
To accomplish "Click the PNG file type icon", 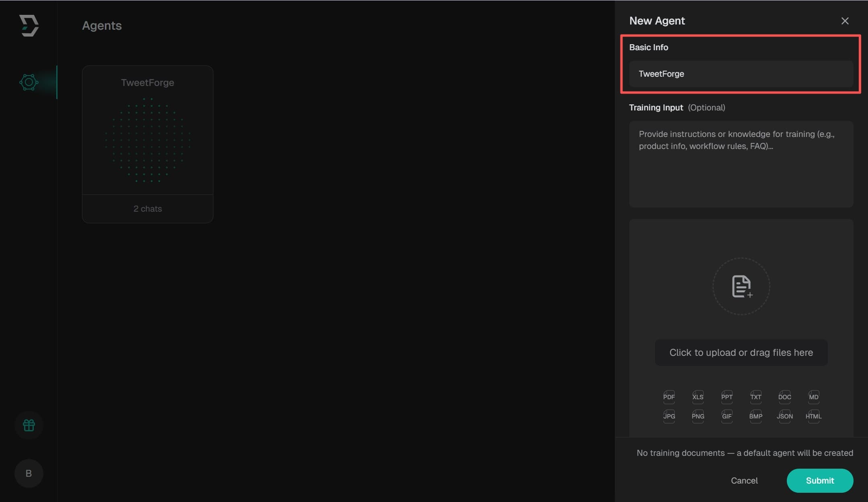I will pyautogui.click(x=698, y=416).
